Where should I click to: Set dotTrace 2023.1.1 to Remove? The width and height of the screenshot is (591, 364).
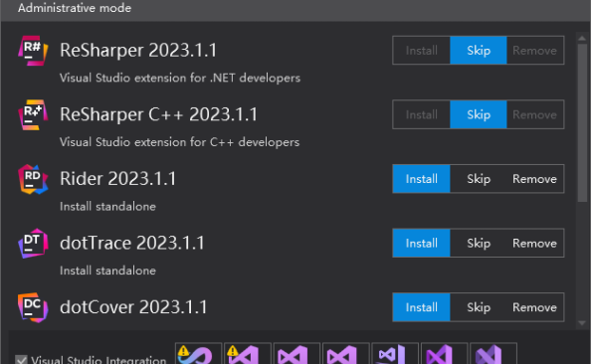535,243
